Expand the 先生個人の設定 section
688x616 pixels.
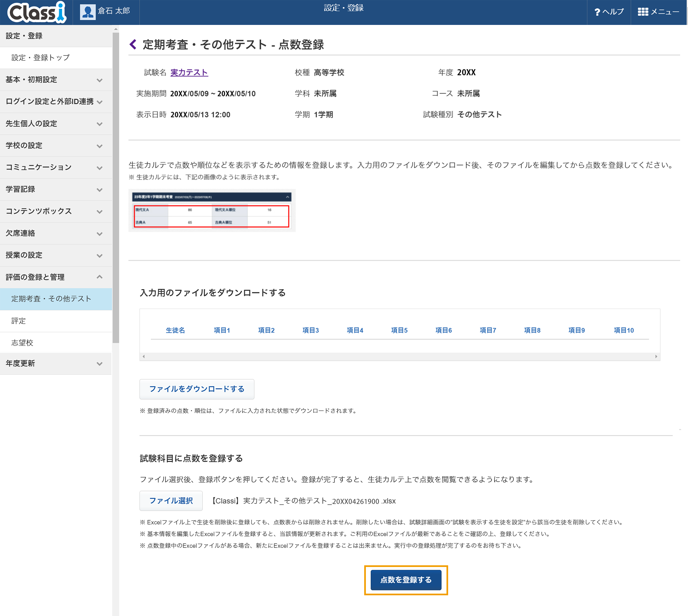pyautogui.click(x=56, y=124)
